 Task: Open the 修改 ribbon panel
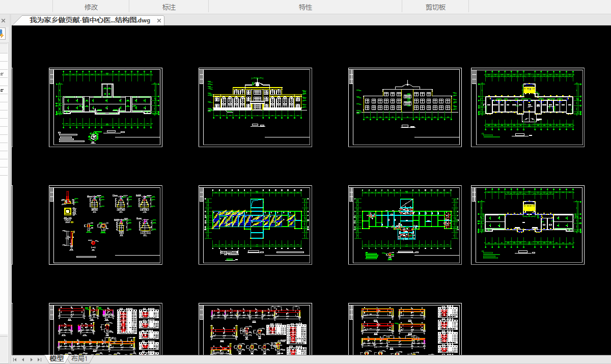91,7
